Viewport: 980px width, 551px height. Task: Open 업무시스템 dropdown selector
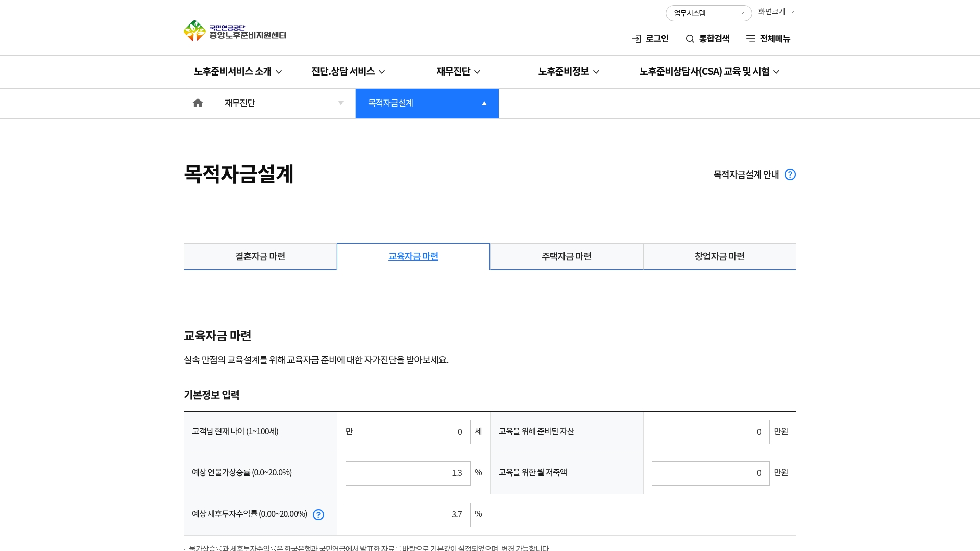point(708,13)
